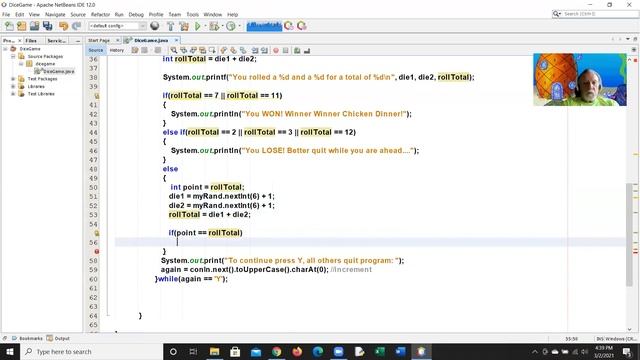Open the File menu

click(x=6, y=14)
